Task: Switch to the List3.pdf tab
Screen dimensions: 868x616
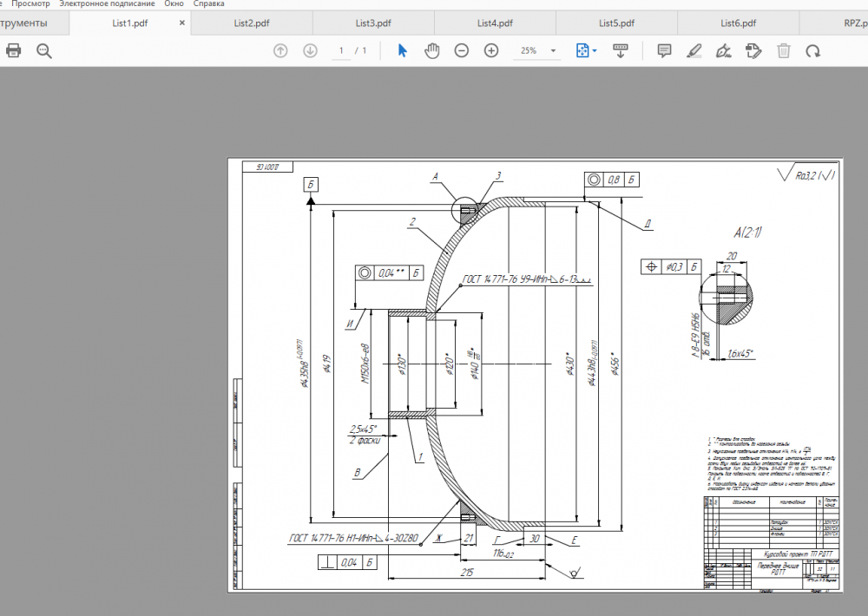Action: tap(373, 23)
